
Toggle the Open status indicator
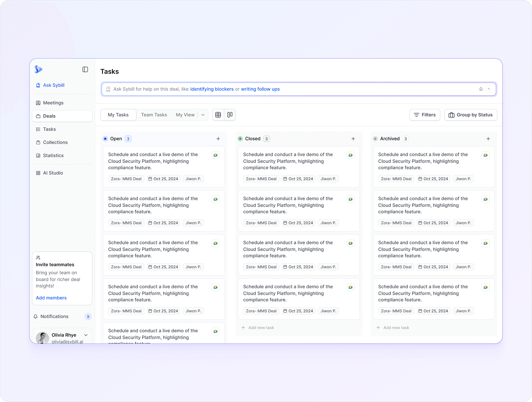pos(105,139)
